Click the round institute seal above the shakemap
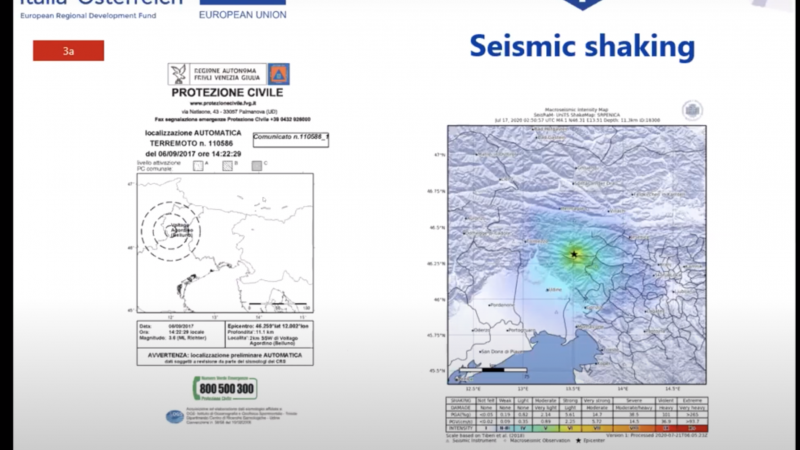The width and height of the screenshot is (800, 450). 692,111
